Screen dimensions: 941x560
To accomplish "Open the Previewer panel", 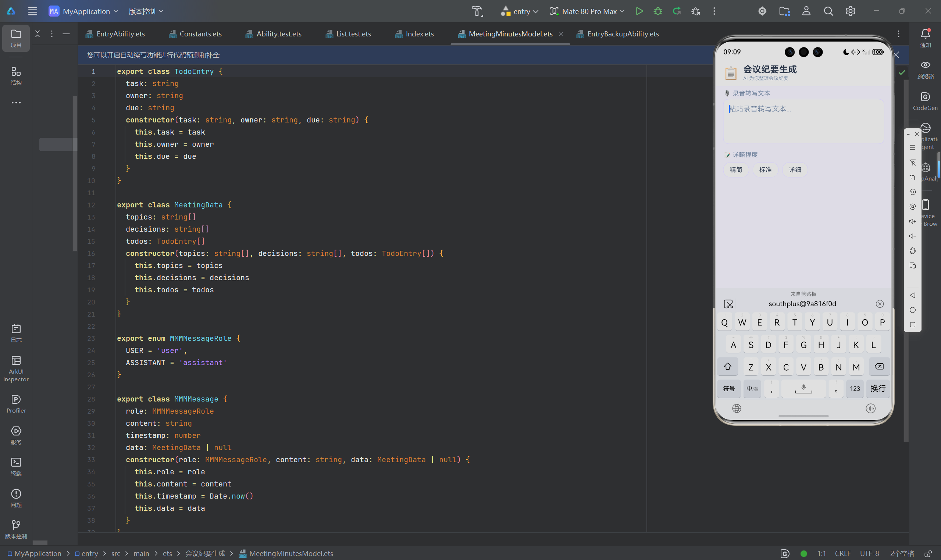I will click(x=925, y=69).
